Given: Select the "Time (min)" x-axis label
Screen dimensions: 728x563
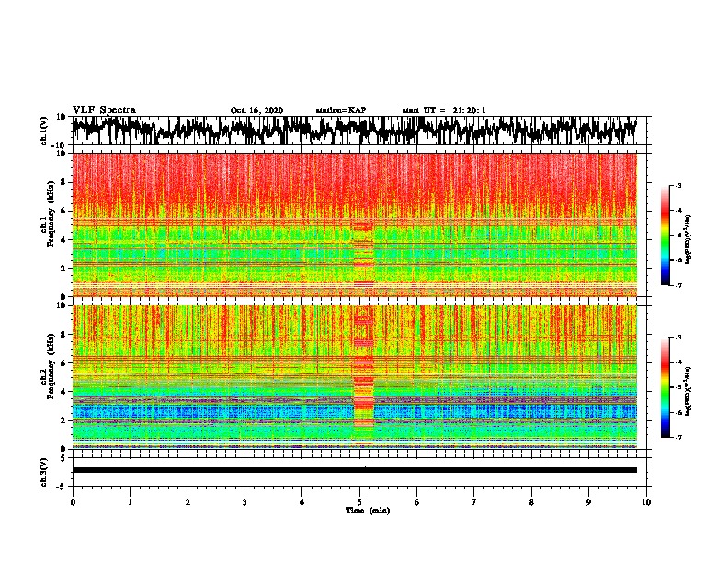Looking at the screenshot, I should coord(368,511).
